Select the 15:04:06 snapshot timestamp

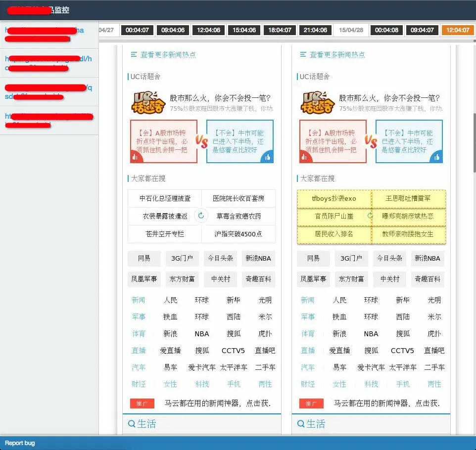(x=244, y=30)
